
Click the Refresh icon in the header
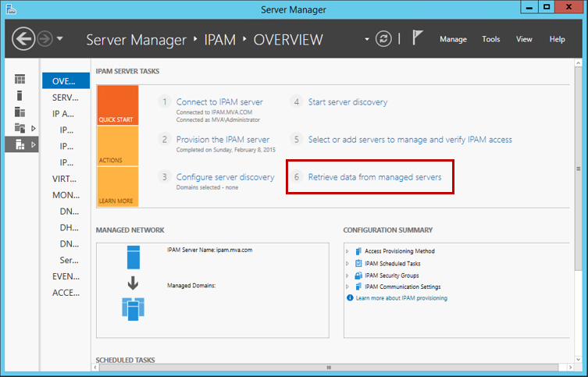tap(383, 38)
